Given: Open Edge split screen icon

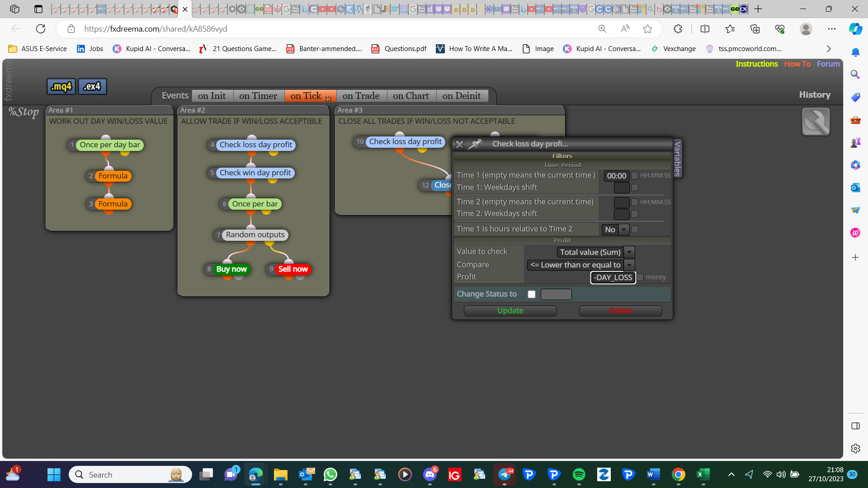Looking at the screenshot, I should point(705,29).
